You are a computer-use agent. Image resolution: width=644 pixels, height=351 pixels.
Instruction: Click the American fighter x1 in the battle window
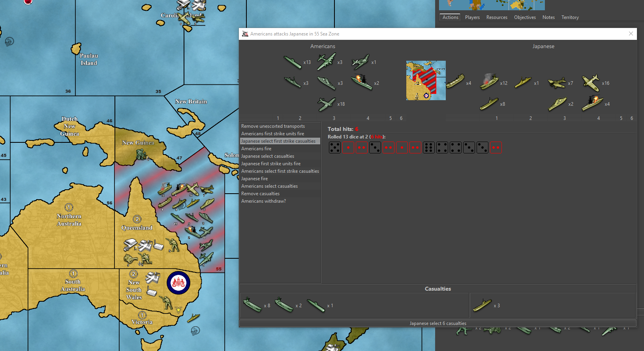pos(360,62)
